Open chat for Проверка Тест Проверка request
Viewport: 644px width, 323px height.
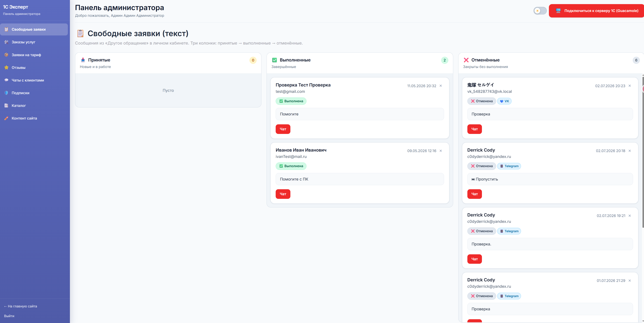283,129
